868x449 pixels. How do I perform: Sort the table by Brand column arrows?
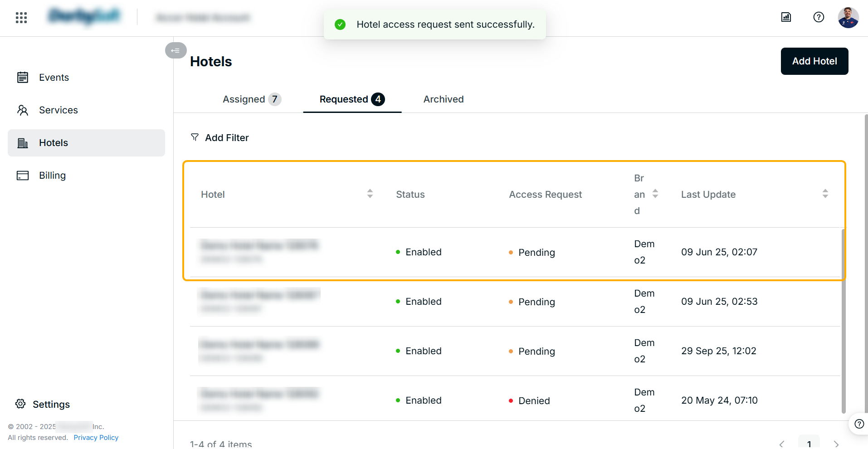[x=655, y=194]
